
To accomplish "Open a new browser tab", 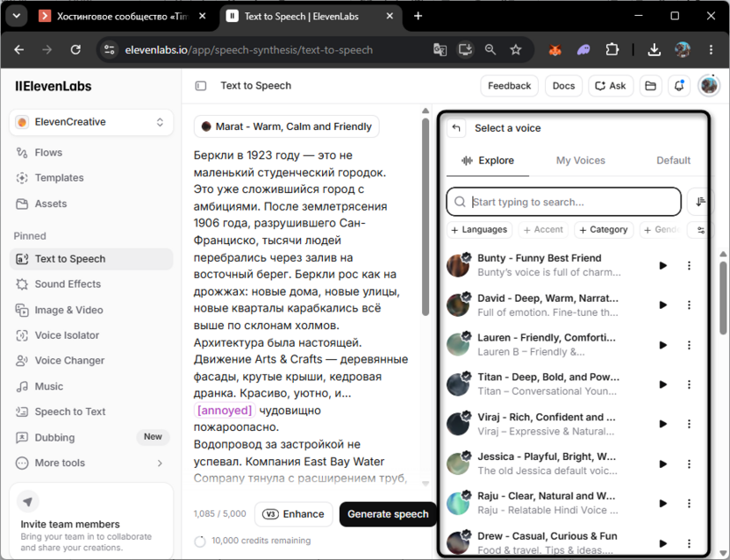I will click(418, 17).
